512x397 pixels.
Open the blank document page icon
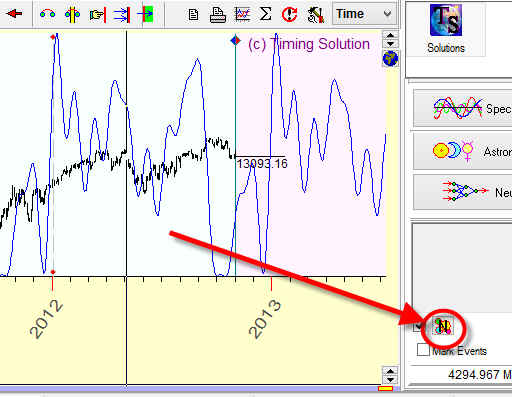(x=193, y=15)
